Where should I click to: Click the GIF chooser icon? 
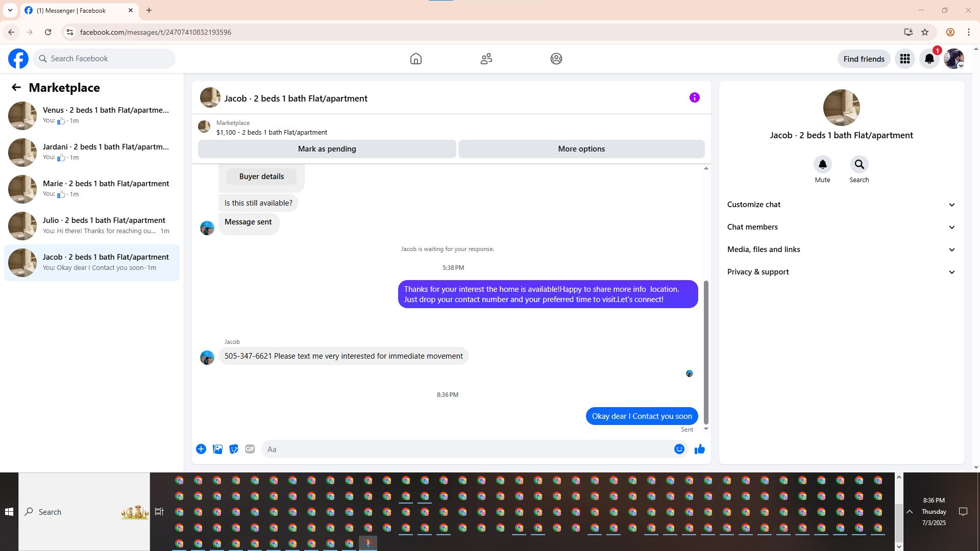[250, 449]
